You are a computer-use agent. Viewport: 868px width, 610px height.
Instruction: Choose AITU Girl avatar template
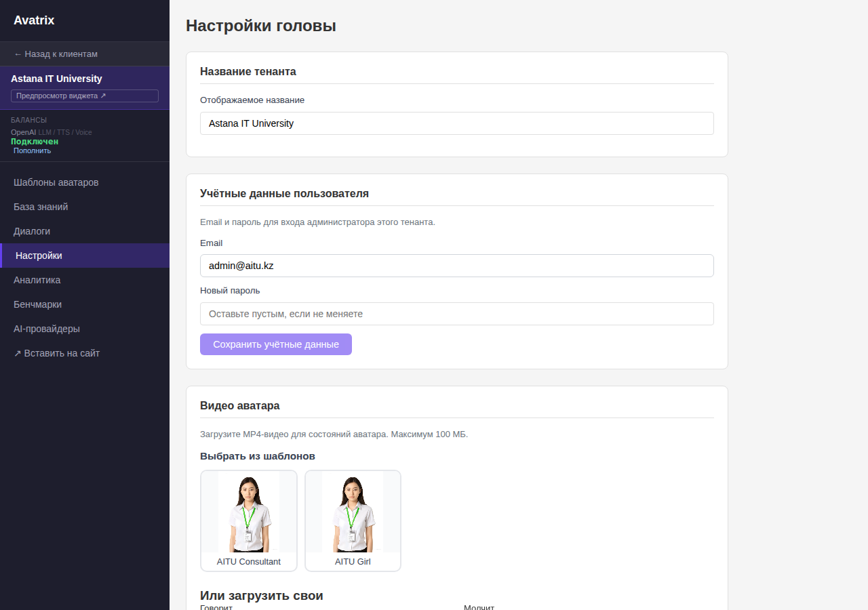pos(353,520)
